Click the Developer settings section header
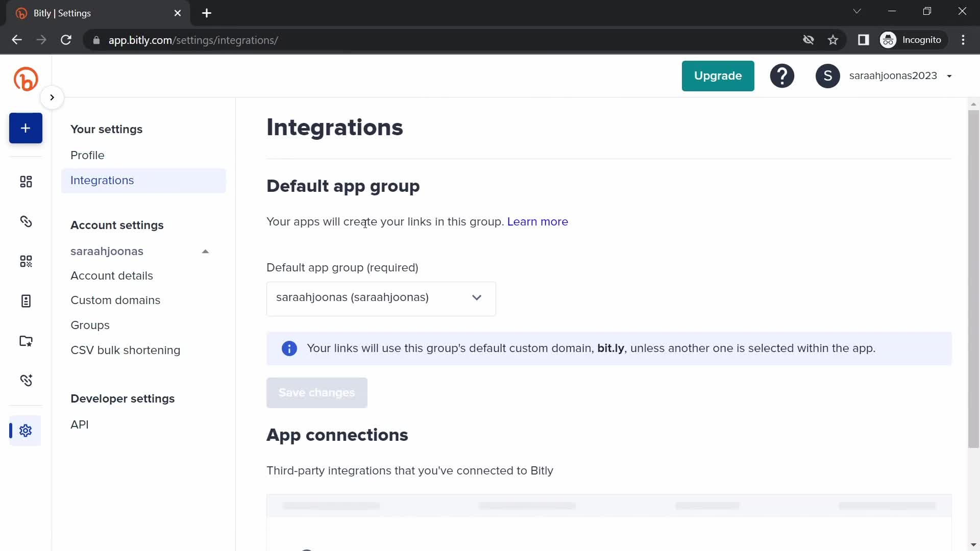The height and width of the screenshot is (551, 980). [122, 398]
